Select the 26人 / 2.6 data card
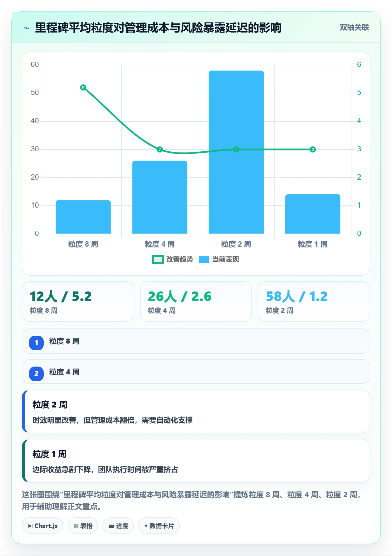 (x=196, y=302)
